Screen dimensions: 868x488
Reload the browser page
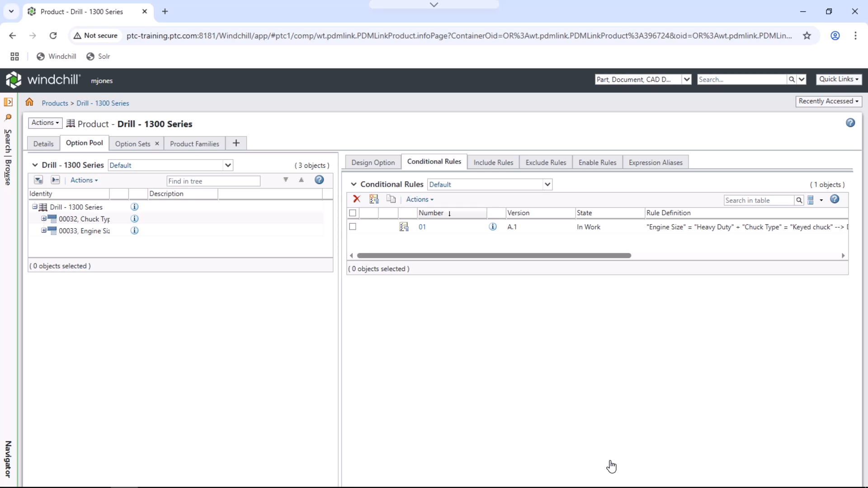coord(53,36)
